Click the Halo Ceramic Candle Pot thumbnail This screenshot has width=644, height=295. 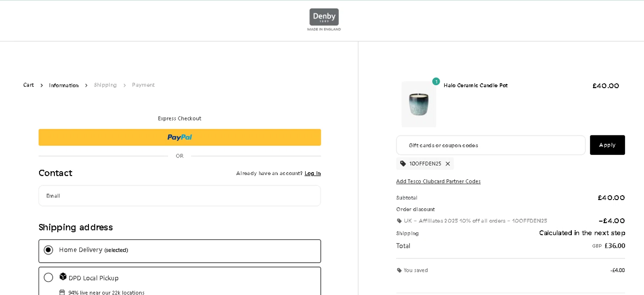(x=419, y=104)
